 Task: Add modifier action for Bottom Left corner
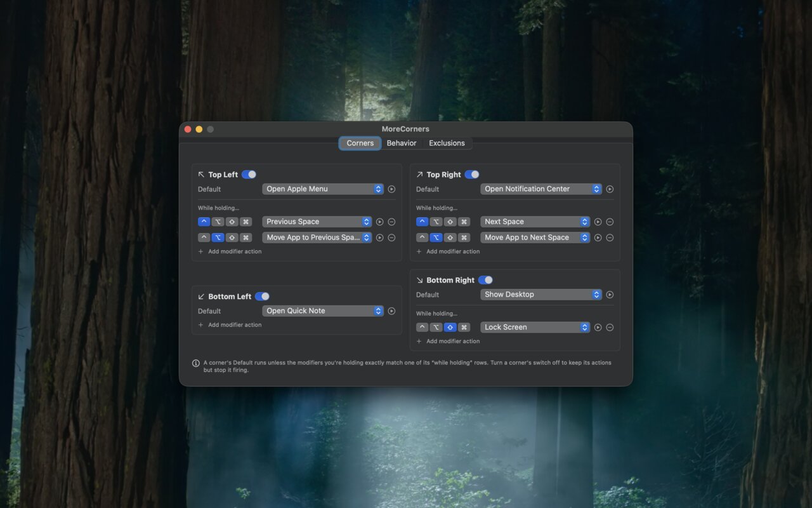(x=230, y=325)
